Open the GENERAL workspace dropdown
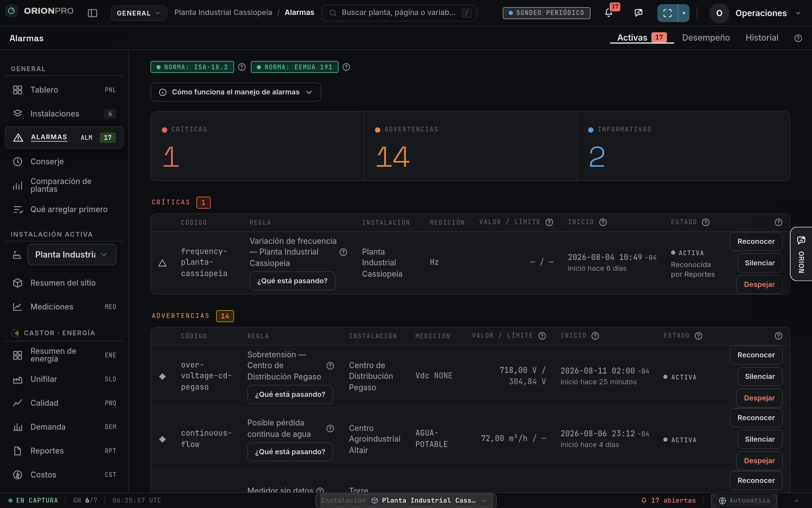 pos(139,13)
